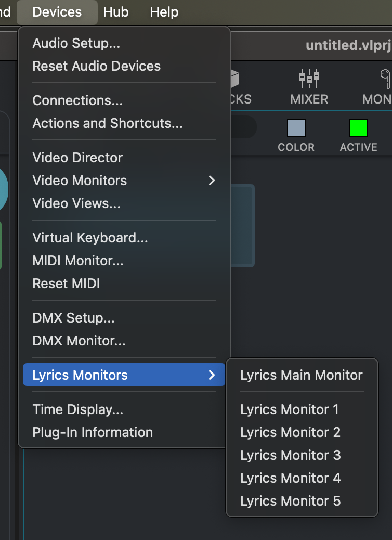Choose Audio Setup from Devices menu
This screenshot has width=392, height=540.
tap(76, 43)
